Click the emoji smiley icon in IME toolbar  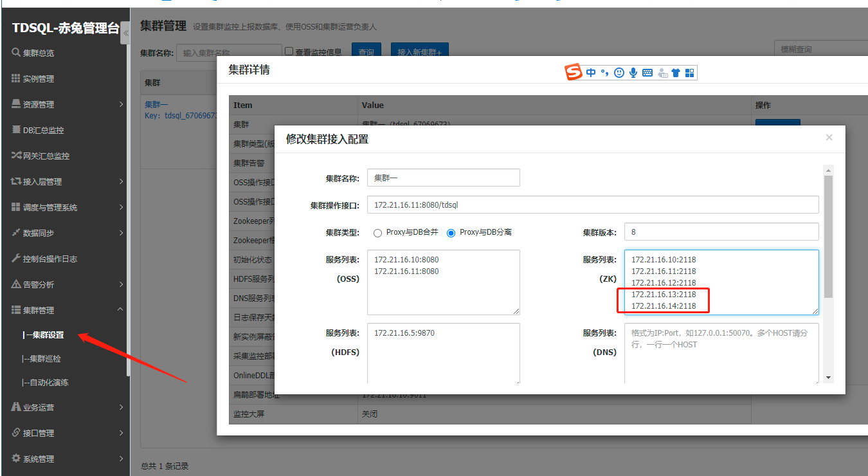pos(619,73)
